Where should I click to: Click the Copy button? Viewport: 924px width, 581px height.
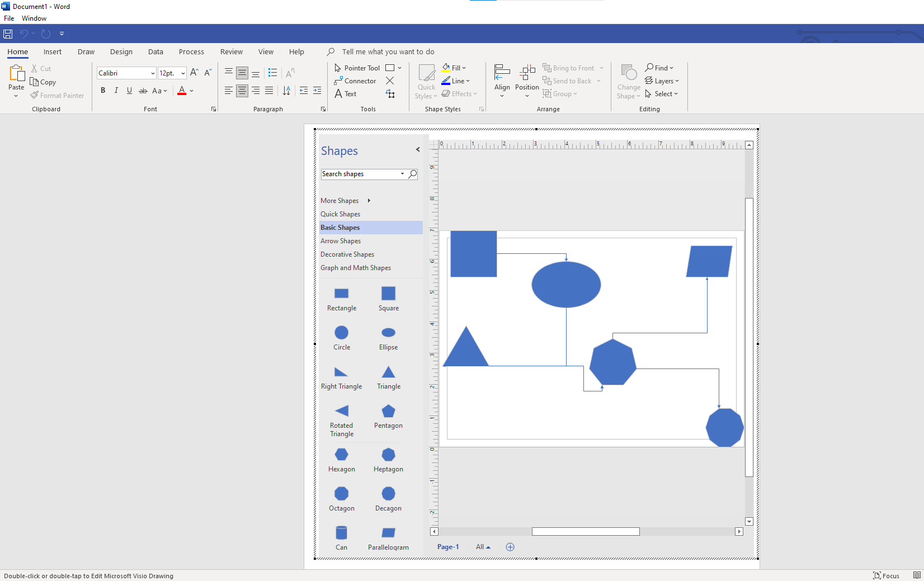[x=43, y=82]
